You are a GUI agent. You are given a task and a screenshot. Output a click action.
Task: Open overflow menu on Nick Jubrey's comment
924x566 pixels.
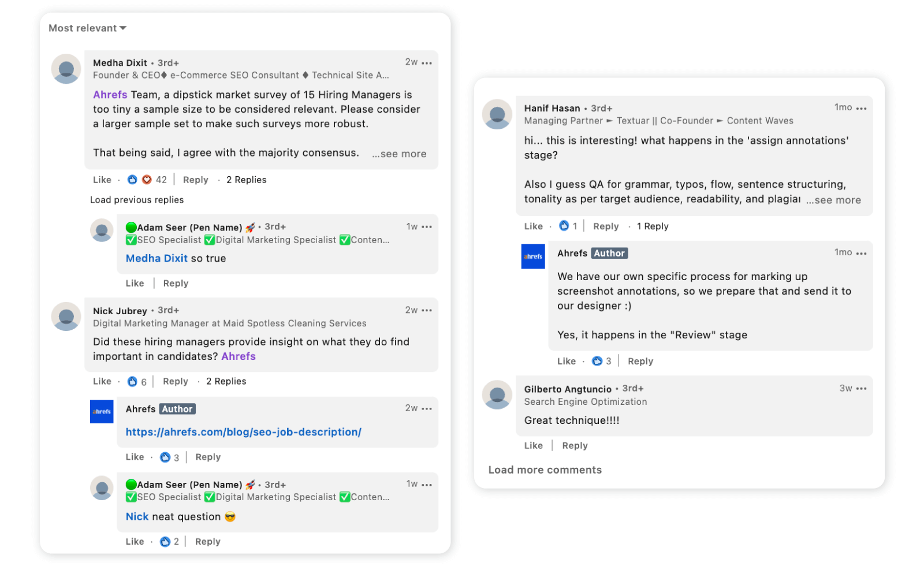point(427,310)
